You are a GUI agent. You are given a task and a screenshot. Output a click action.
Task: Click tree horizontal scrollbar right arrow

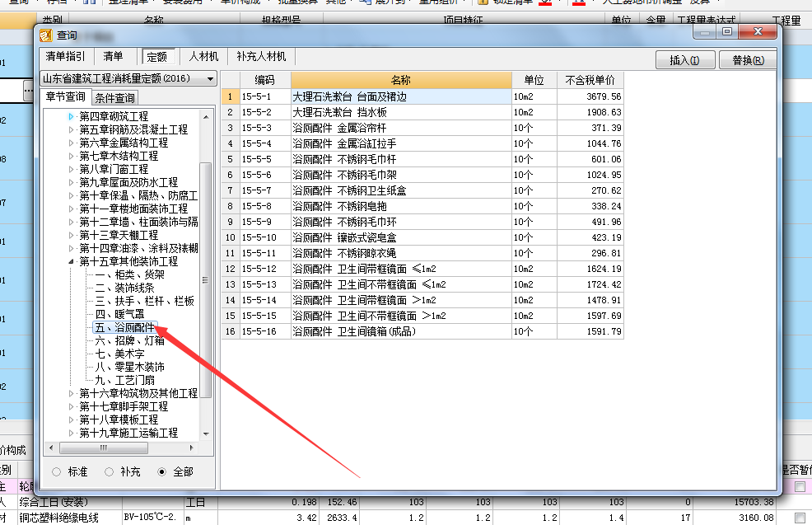coord(192,448)
